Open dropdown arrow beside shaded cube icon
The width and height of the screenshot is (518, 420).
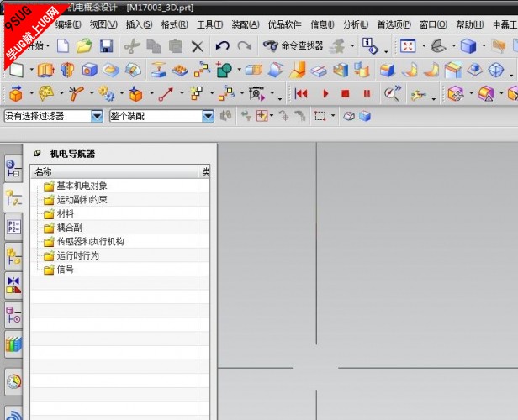coord(484,45)
